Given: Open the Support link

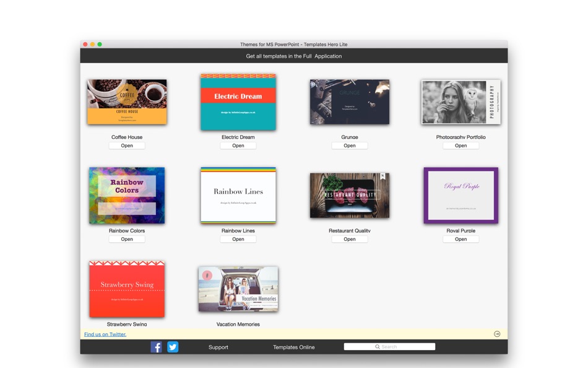Looking at the screenshot, I should coord(218,348).
